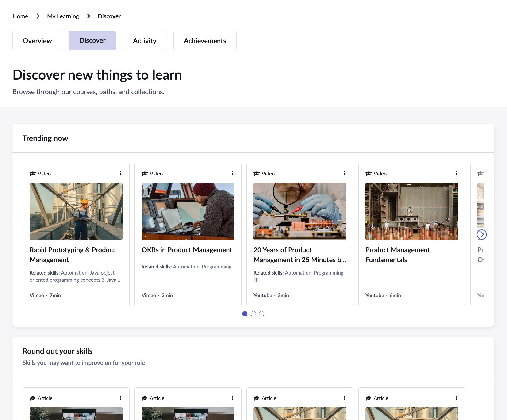
Task: Click graduation cap icon on 20 Years card
Action: (x=257, y=174)
